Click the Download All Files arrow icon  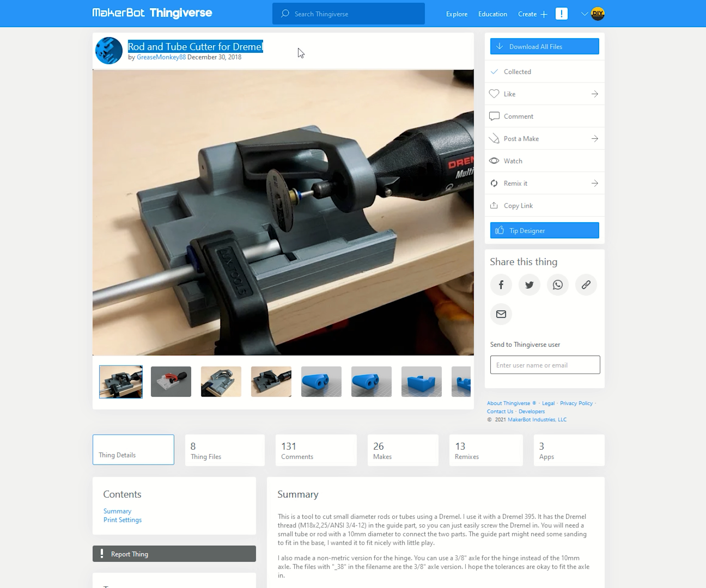pyautogui.click(x=500, y=46)
